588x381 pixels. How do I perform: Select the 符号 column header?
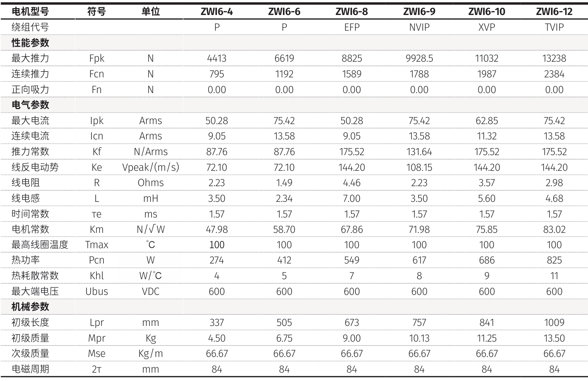click(96, 12)
